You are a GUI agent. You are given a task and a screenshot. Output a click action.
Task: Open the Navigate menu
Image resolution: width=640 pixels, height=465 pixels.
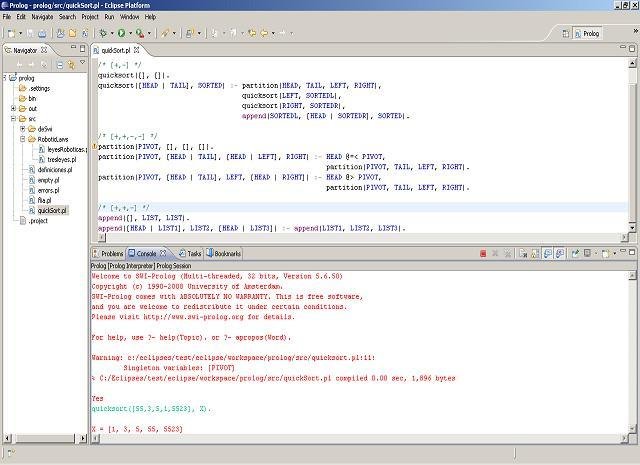click(42, 17)
